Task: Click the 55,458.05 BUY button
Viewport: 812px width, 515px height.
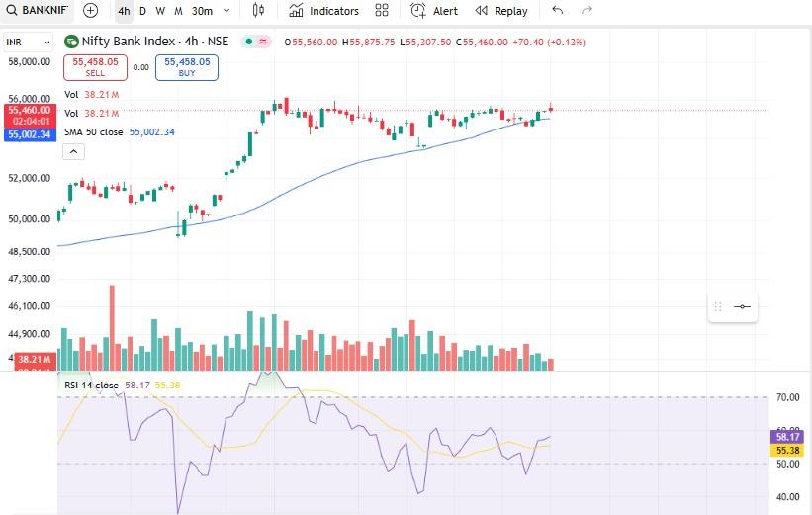Action: coord(187,67)
